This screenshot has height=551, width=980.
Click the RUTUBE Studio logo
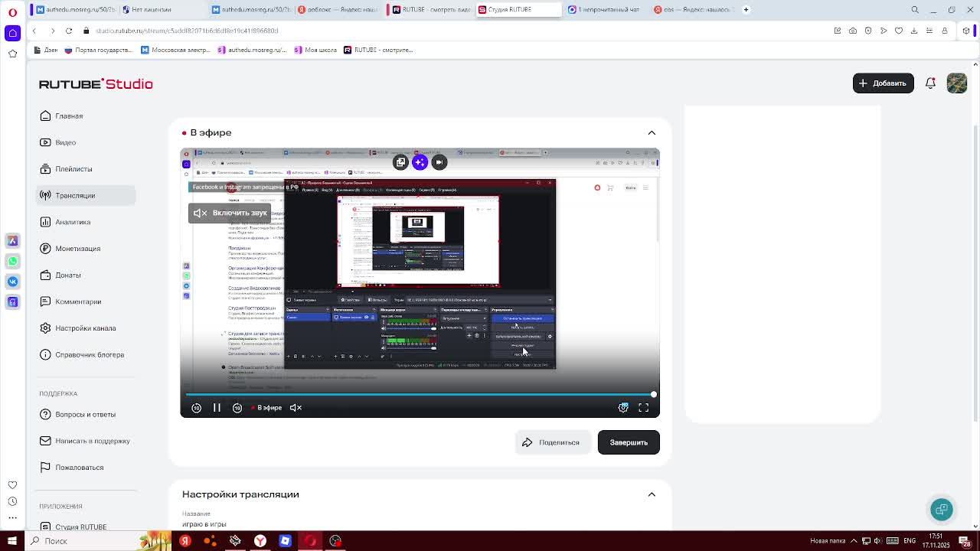(x=96, y=83)
